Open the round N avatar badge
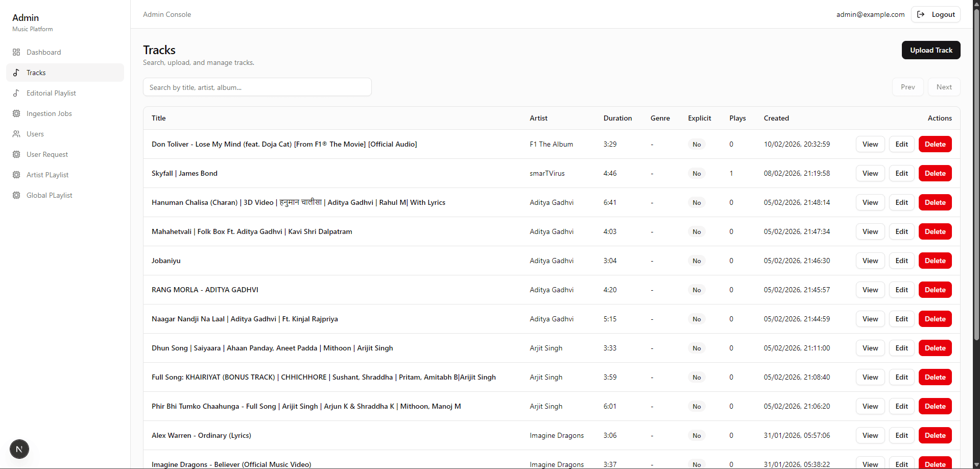Image resolution: width=980 pixels, height=469 pixels. pyautogui.click(x=19, y=449)
